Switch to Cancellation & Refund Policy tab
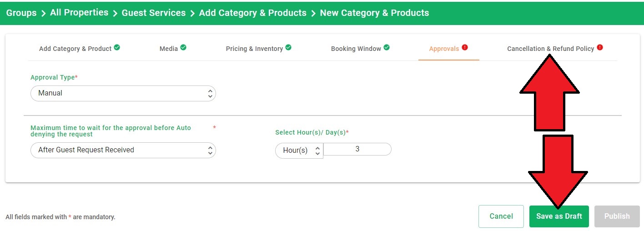This screenshot has width=644, height=231. [x=550, y=49]
